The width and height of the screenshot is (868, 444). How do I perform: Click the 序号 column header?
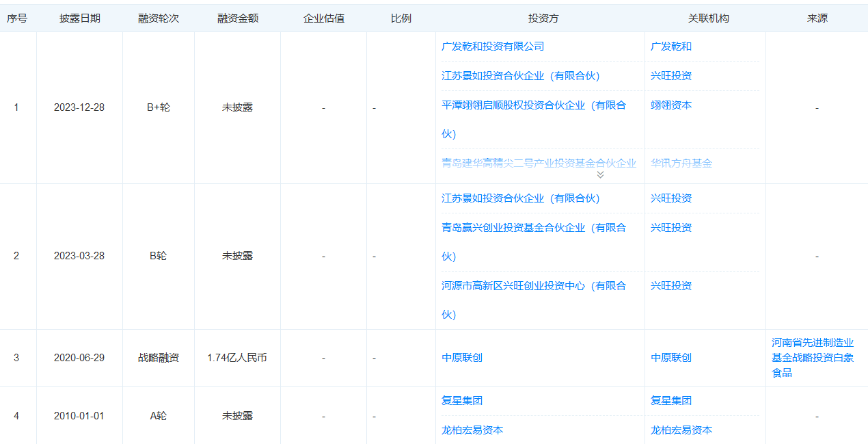(x=17, y=18)
